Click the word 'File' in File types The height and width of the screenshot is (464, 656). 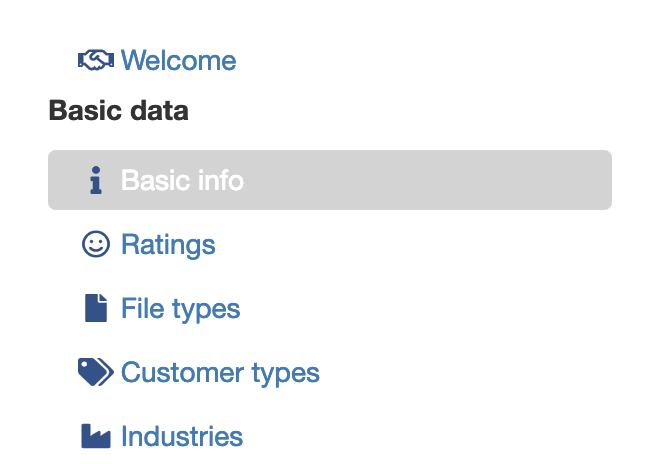coord(143,308)
